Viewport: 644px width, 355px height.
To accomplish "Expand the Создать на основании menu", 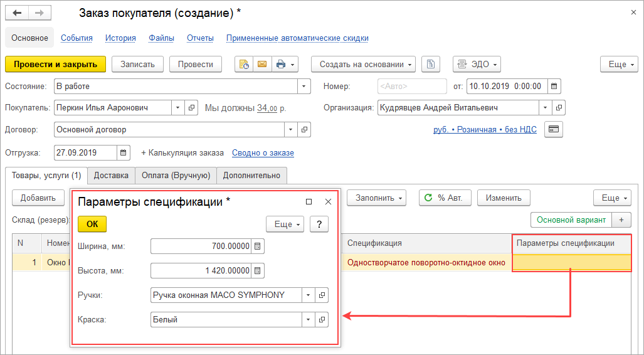I will click(x=367, y=64).
